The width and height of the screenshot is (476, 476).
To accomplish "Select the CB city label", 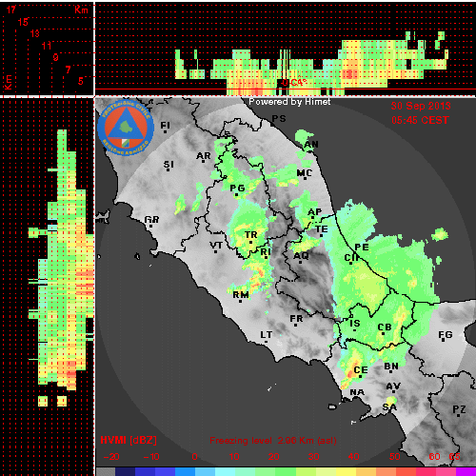I will (385, 327).
